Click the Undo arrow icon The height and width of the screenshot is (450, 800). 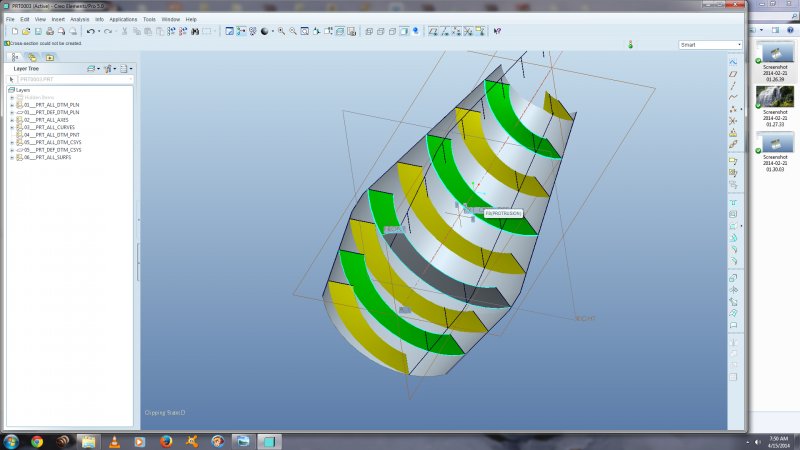click(90, 32)
